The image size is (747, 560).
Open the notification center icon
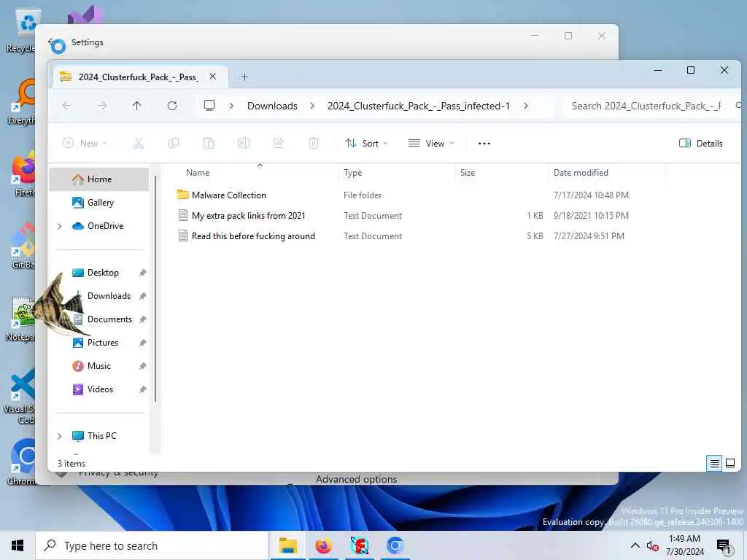click(723, 546)
